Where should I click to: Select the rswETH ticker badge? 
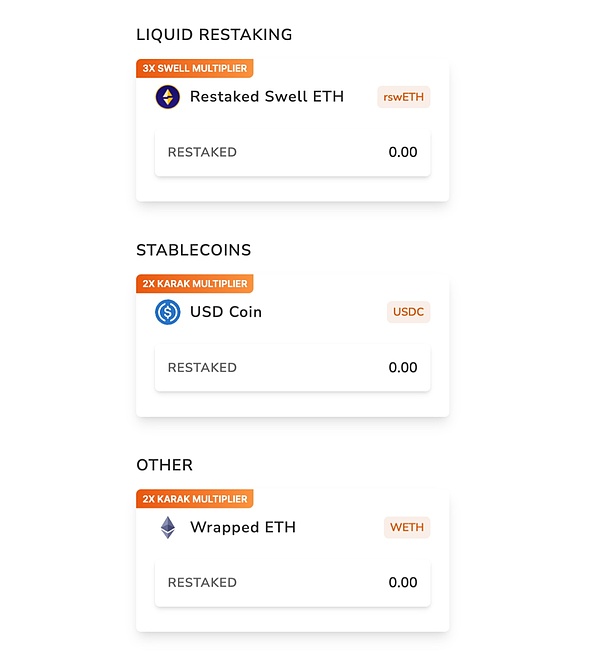pyautogui.click(x=403, y=97)
